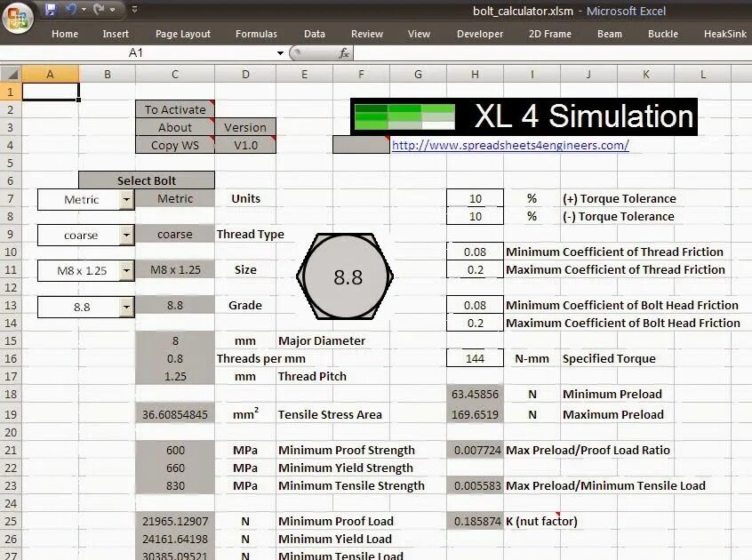752x560 pixels.
Task: Select the 1.25 Thread Pitch value
Action: (175, 376)
